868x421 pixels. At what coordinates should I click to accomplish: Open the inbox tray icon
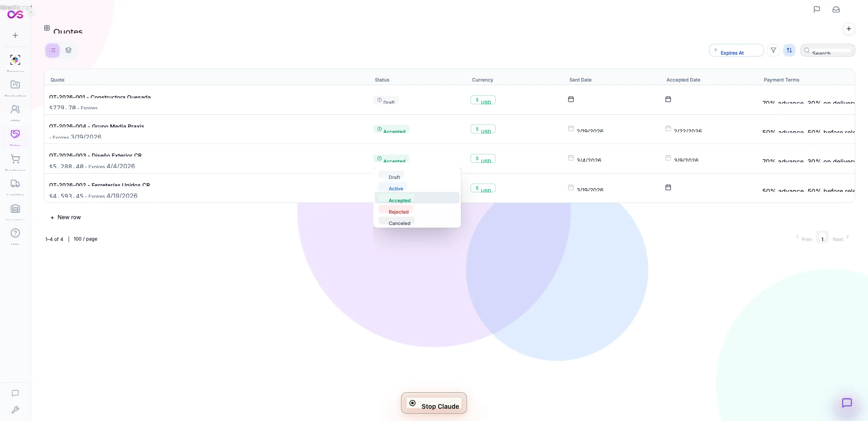(x=836, y=10)
